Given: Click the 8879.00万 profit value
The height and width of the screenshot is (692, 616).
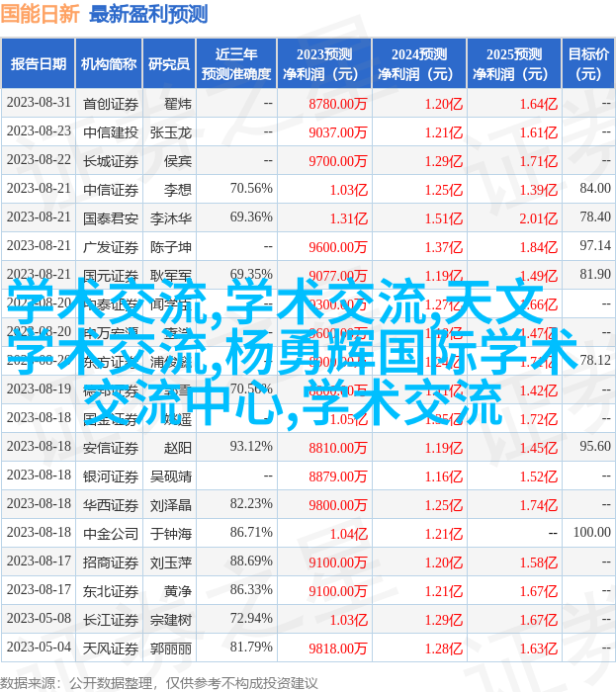Looking at the screenshot, I should (x=337, y=477).
